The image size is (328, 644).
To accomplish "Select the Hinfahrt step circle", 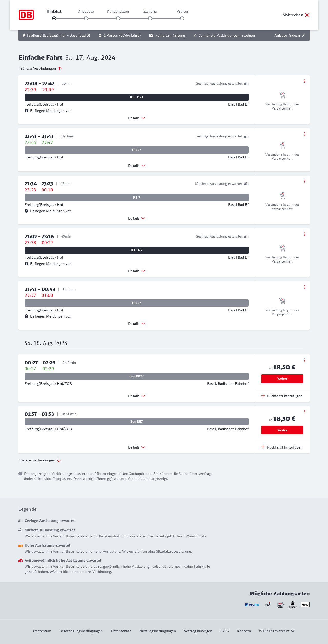I will 54,18.
